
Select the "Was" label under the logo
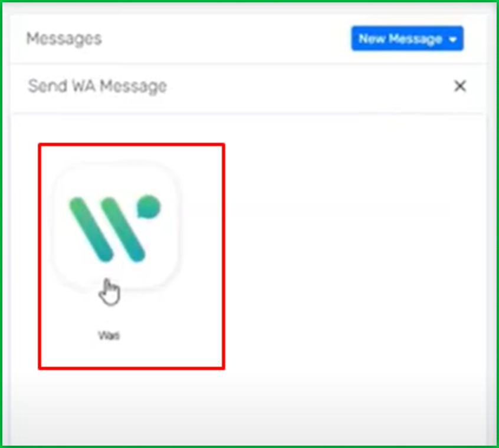click(109, 335)
